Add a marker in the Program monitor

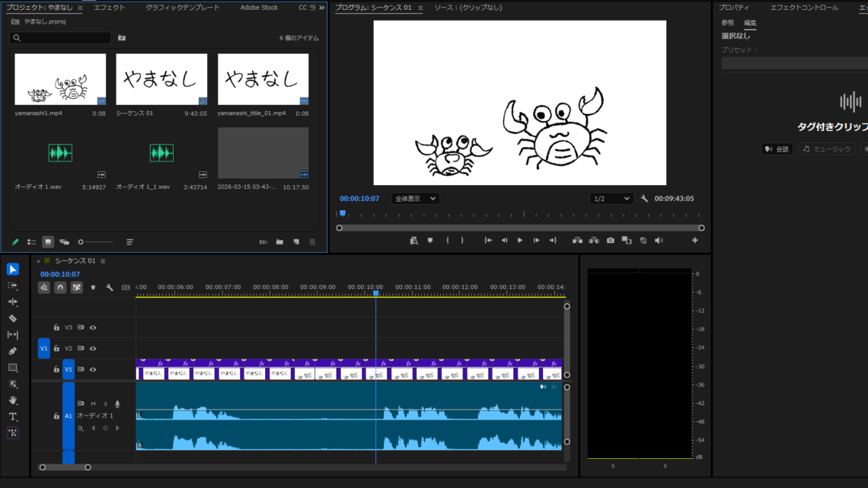430,241
